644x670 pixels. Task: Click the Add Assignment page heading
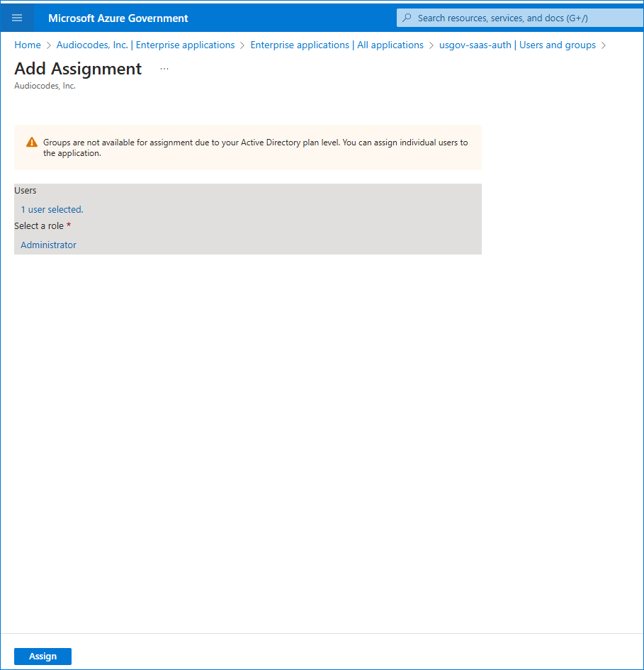tap(78, 69)
